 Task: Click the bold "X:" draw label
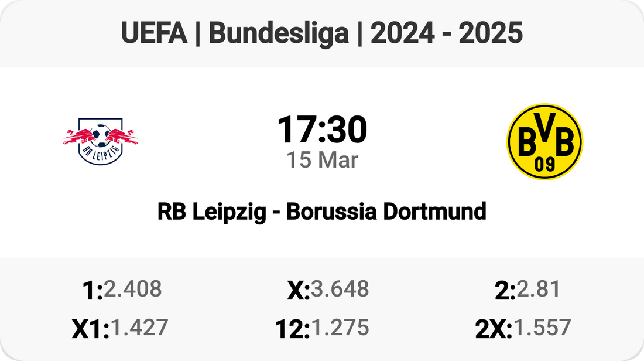pyautogui.click(x=299, y=291)
